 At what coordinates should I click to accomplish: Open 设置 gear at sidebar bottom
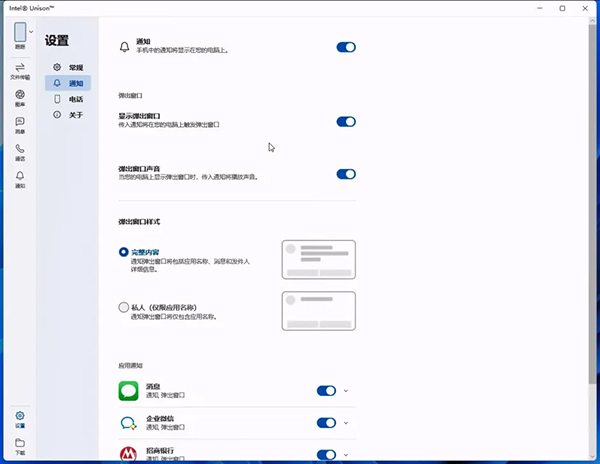tap(20, 420)
